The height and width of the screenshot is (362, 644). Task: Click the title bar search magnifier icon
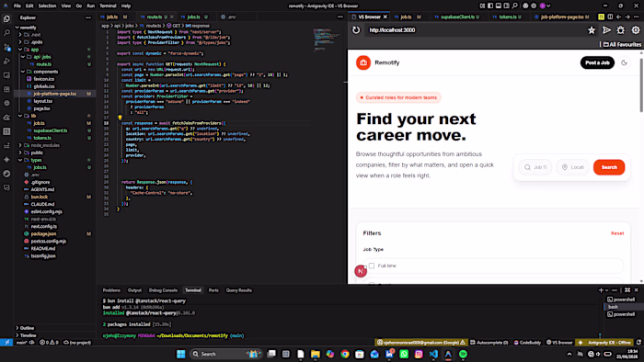pyautogui.click(x=514, y=6)
